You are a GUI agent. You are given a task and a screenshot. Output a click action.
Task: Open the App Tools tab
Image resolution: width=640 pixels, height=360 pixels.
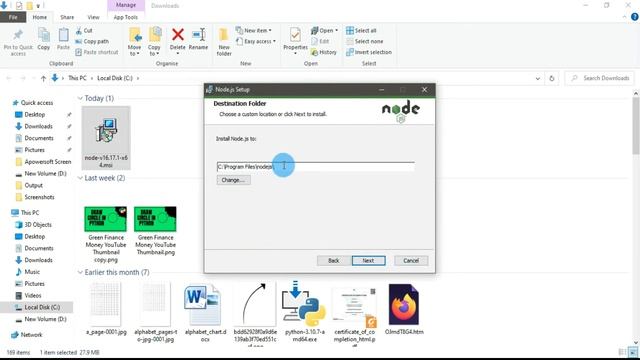(x=126, y=17)
